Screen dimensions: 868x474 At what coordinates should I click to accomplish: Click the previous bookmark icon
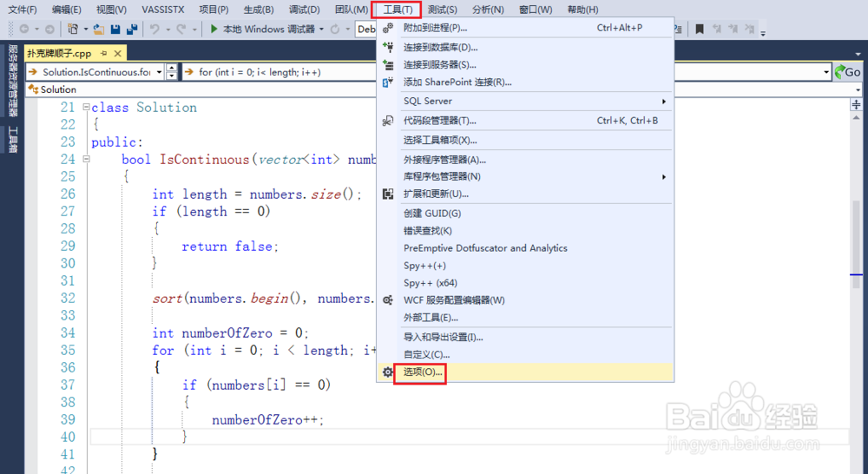click(x=716, y=30)
